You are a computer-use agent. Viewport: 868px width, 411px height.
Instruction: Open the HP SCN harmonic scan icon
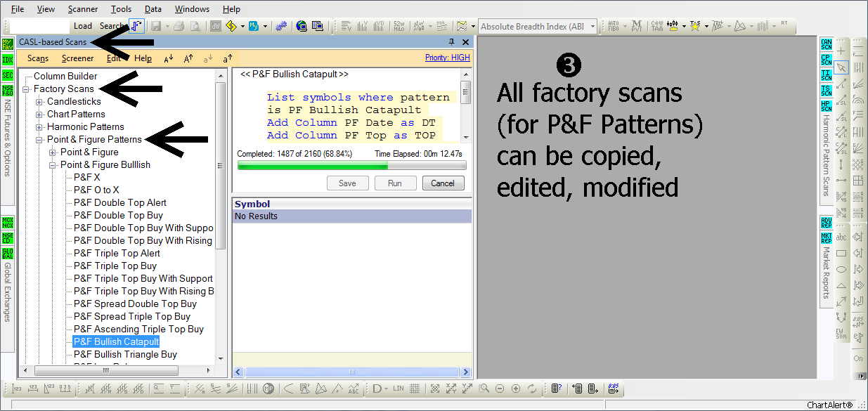(x=827, y=107)
